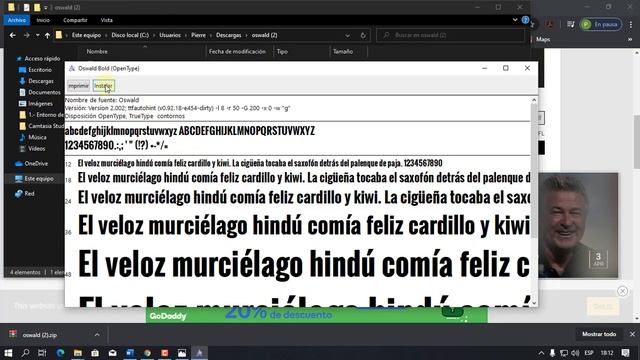Open Red in sidebar
640x360 pixels.
click(x=29, y=193)
